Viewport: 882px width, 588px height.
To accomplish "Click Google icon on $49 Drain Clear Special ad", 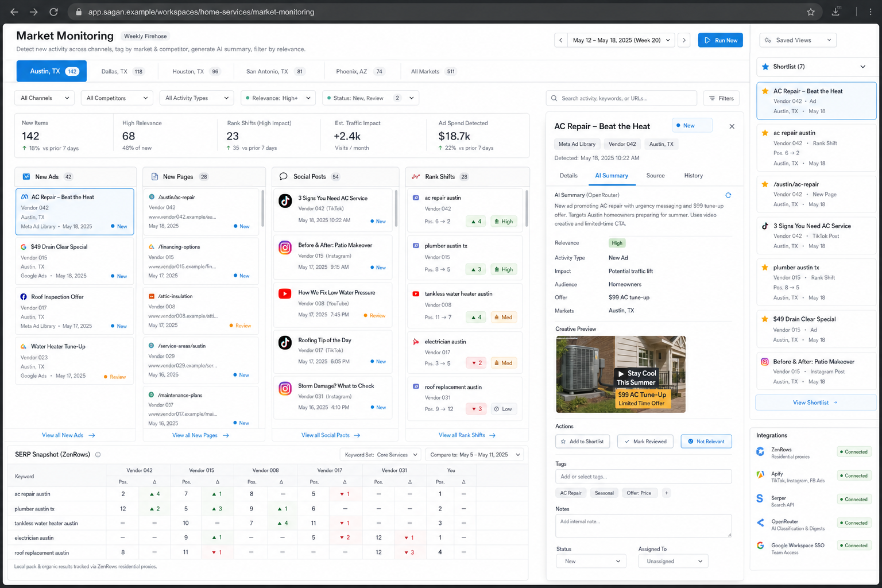I will pos(24,247).
